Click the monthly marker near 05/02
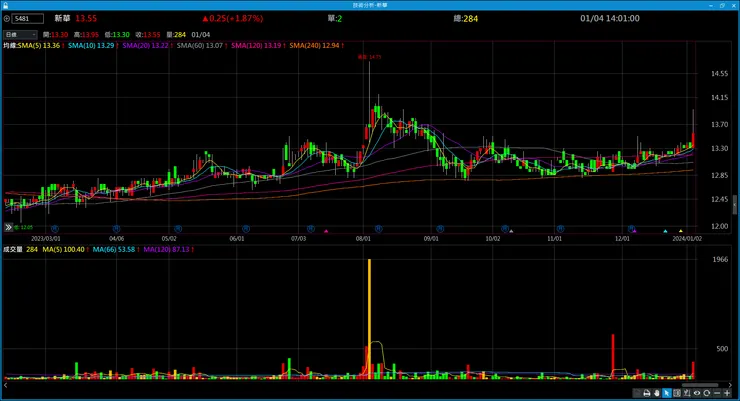The height and width of the screenshot is (401, 740). coord(178,229)
